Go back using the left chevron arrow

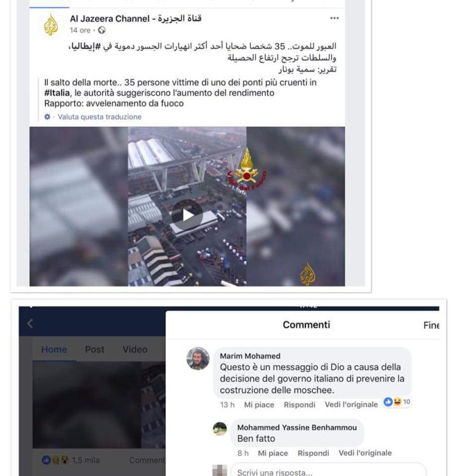(x=30, y=324)
